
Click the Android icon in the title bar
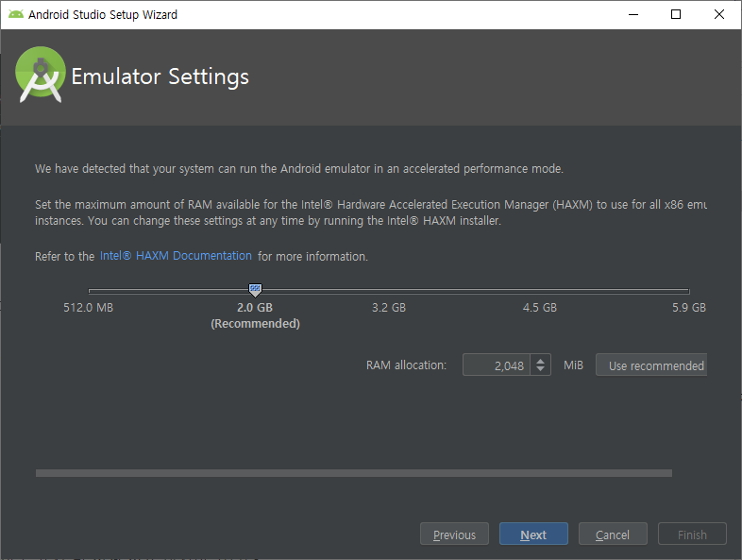coord(16,14)
